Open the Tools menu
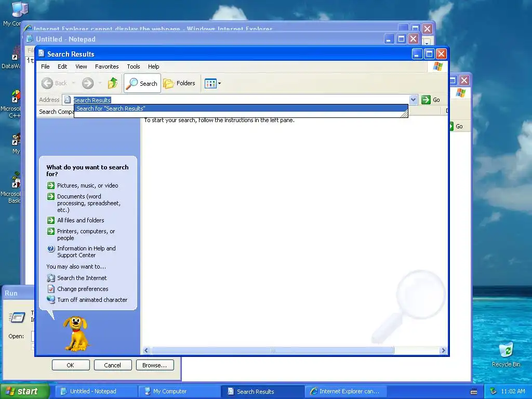 [x=134, y=66]
